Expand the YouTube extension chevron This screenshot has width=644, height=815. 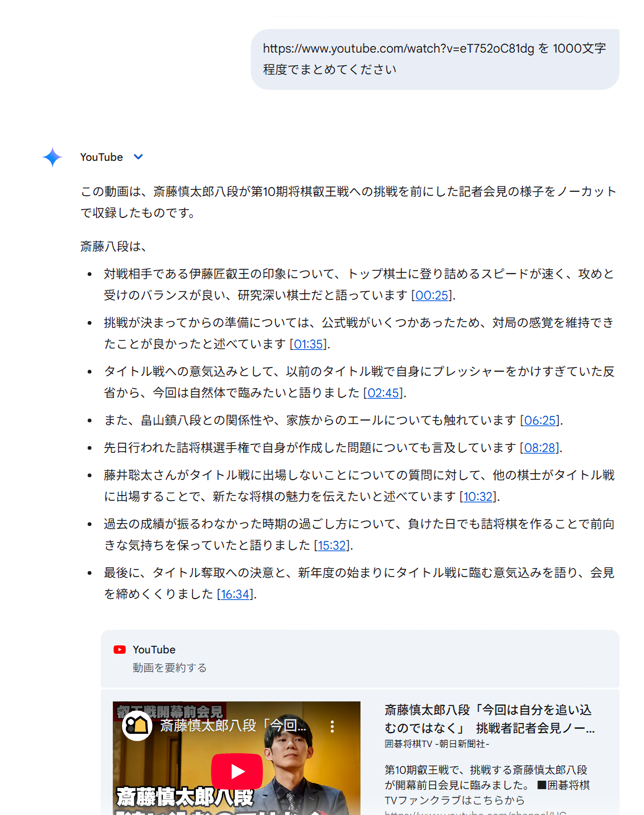(138, 157)
